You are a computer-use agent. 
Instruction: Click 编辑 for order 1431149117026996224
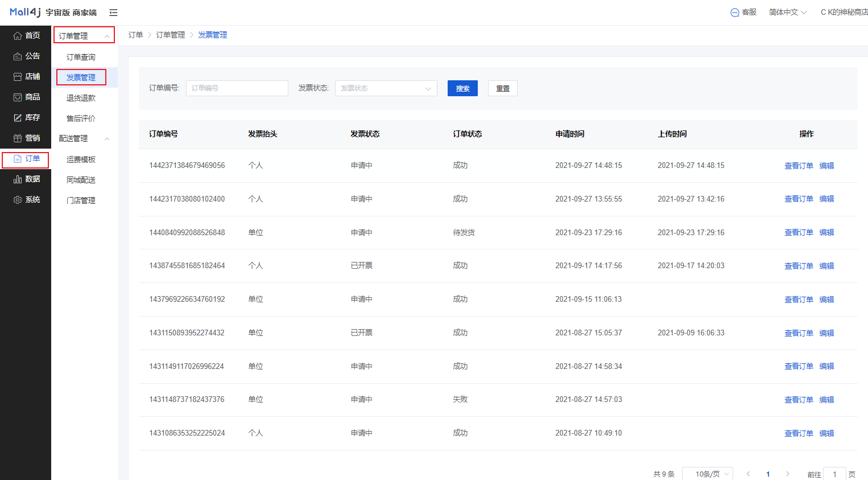click(x=826, y=366)
